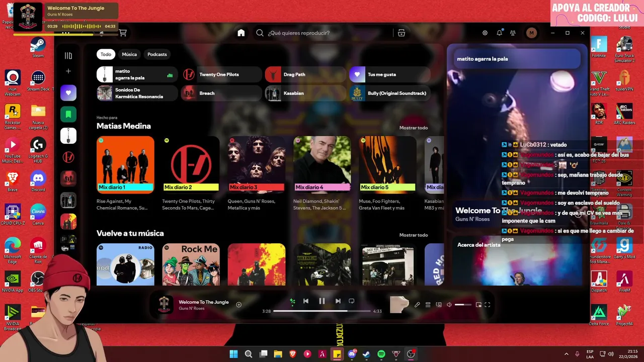Click Mostrar todo beside Matias Medina

point(414,128)
